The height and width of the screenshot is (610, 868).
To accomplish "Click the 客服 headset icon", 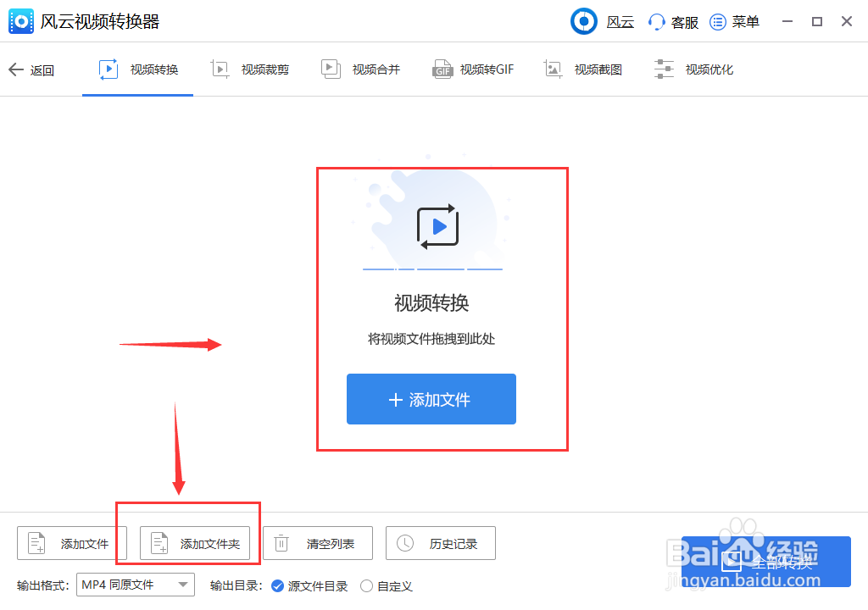I will (x=657, y=22).
